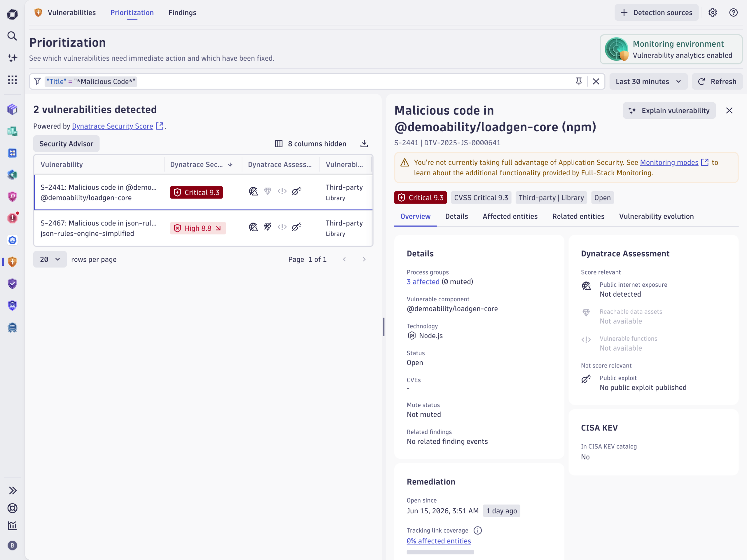Screen dimensions: 747x560
Task: Pin the current filter
Action: (579, 81)
